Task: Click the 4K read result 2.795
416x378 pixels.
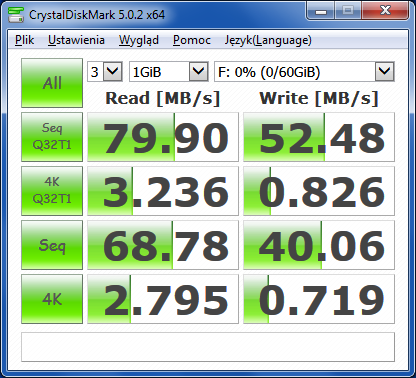Action: coord(163,299)
